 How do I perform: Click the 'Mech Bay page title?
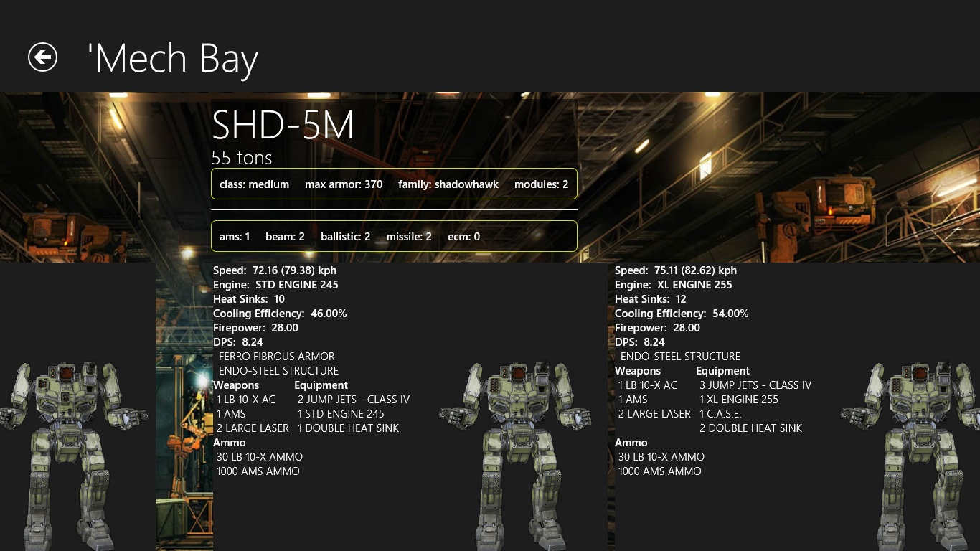click(172, 59)
